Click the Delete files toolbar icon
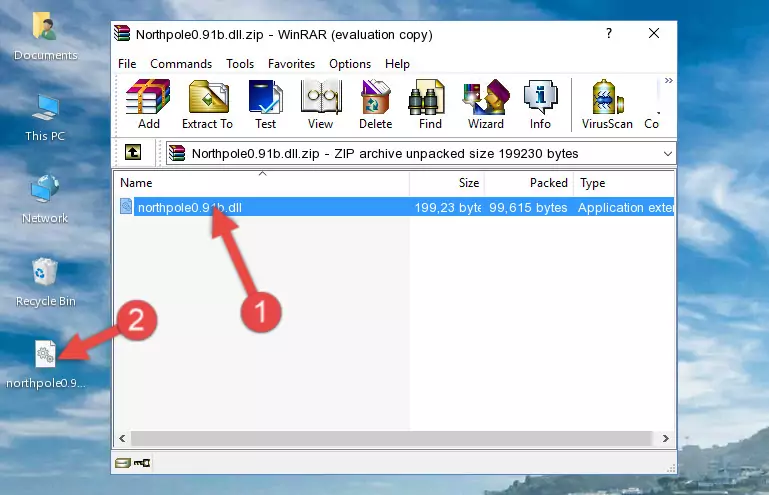The height and width of the screenshot is (495, 769). 376,104
